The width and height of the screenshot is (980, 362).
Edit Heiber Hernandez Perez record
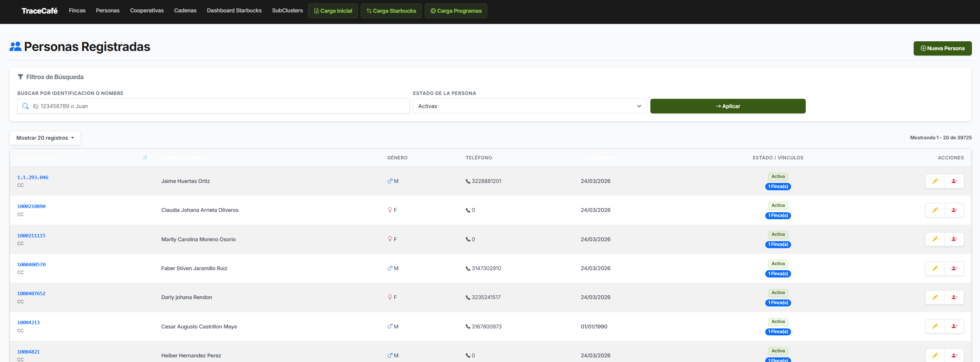coord(935,355)
